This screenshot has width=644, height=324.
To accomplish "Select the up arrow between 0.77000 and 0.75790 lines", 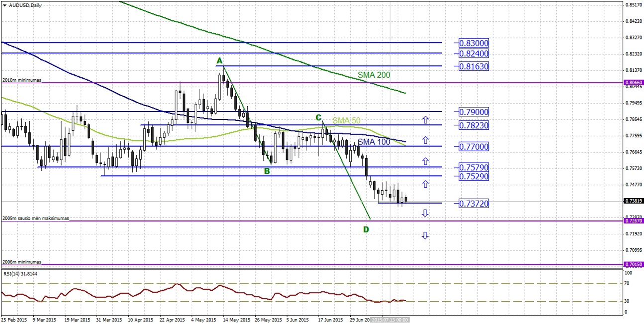I will click(x=425, y=161).
